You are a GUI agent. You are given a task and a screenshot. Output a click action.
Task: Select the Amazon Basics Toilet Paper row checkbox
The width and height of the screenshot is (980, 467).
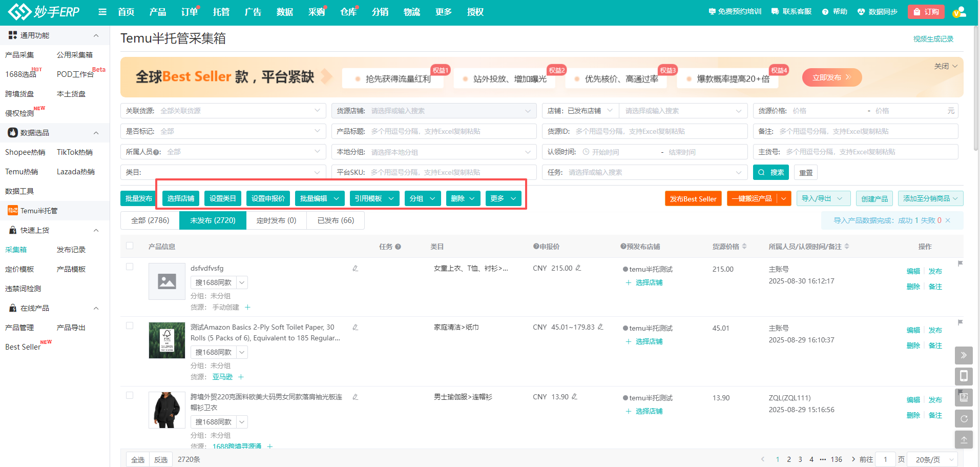(130, 326)
